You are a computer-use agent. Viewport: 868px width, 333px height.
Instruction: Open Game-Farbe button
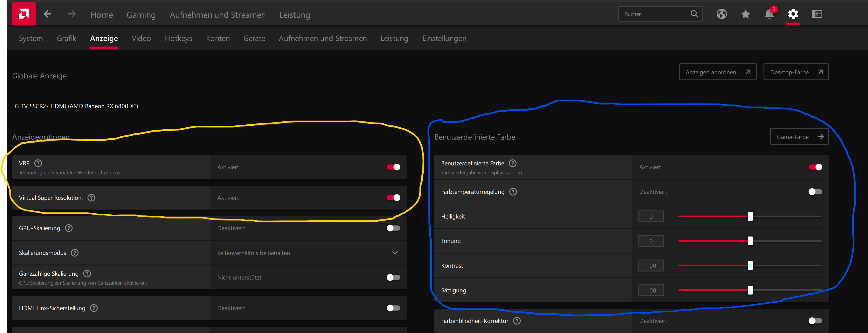(799, 137)
